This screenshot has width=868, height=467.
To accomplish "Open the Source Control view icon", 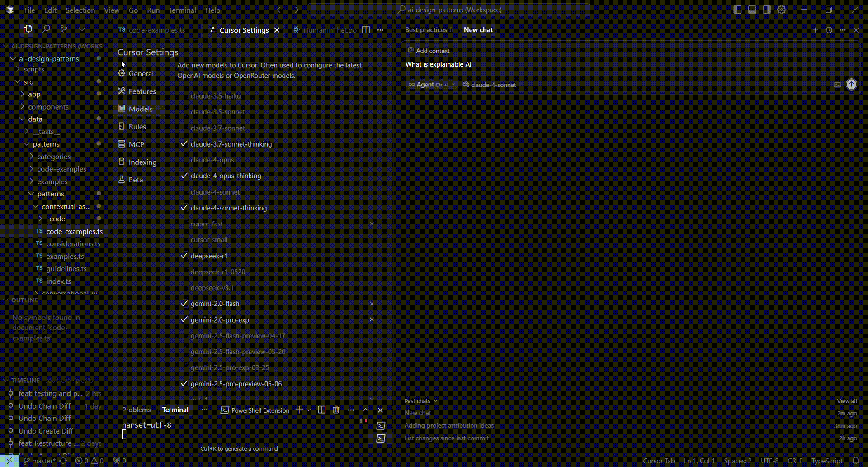I will (x=64, y=29).
